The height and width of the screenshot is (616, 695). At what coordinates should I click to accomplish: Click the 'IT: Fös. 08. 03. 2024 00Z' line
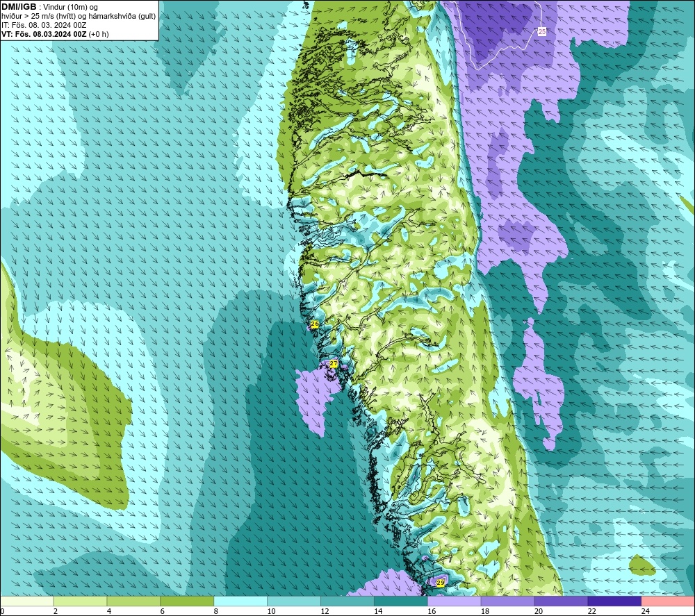pos(44,25)
